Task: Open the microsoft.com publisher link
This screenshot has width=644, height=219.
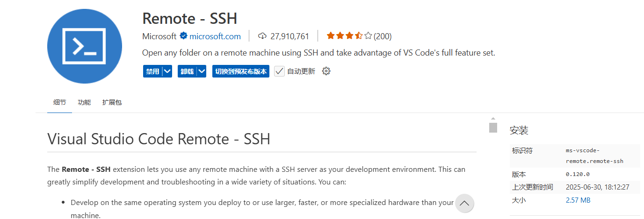Action: click(215, 36)
